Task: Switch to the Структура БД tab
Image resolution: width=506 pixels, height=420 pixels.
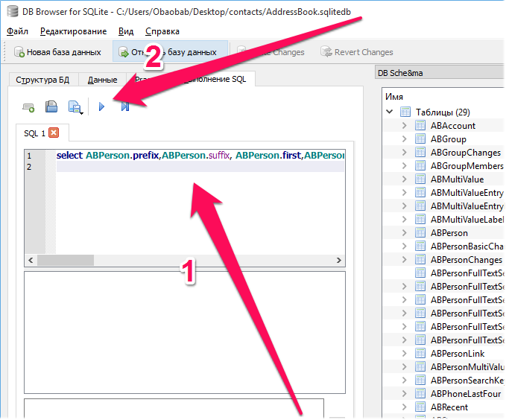Action: click(42, 80)
